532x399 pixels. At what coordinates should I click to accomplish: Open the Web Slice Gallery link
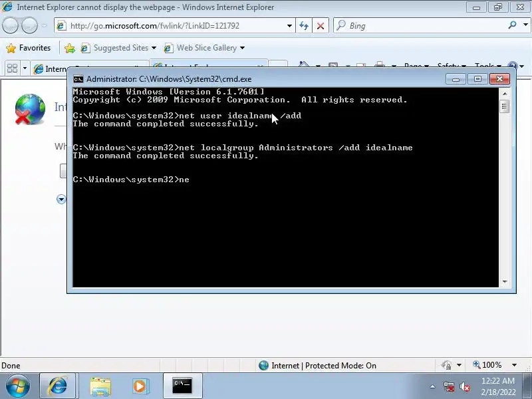click(207, 48)
